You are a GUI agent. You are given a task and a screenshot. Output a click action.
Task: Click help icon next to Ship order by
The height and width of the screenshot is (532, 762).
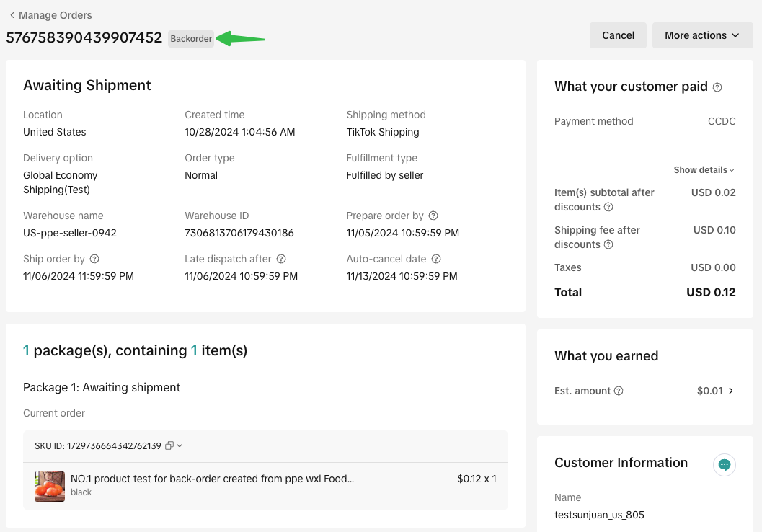[94, 259]
